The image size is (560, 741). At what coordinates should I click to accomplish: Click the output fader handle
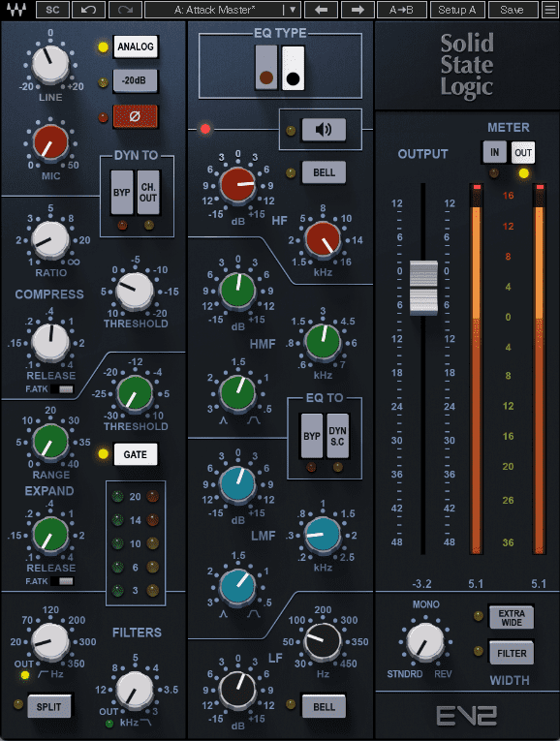click(x=423, y=287)
